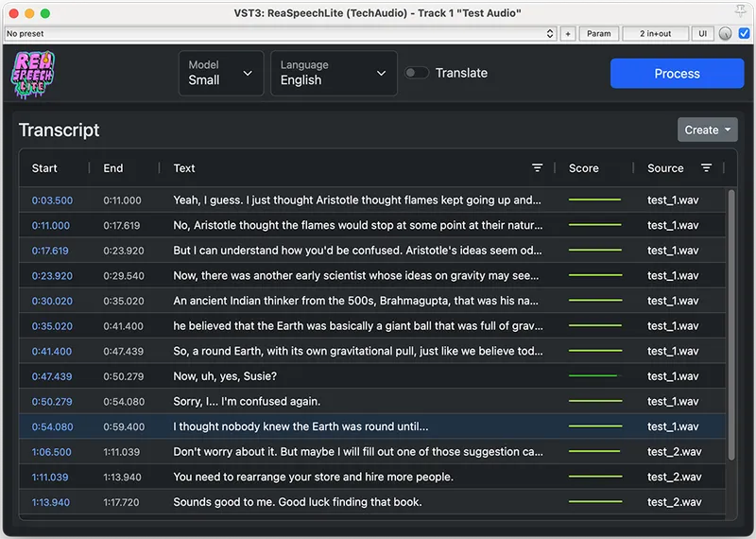Image resolution: width=756 pixels, height=539 pixels.
Task: Jump to start time 0:47.439
Action: click(x=52, y=376)
